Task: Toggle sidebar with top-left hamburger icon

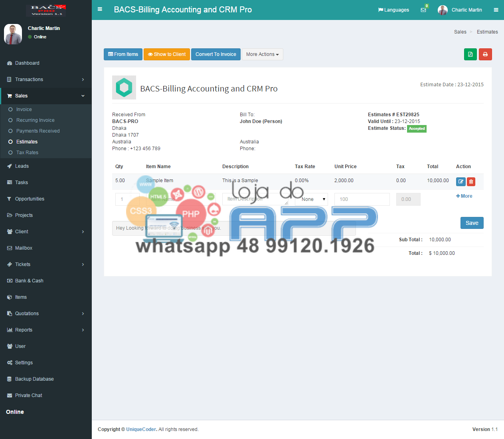Action: (x=100, y=9)
